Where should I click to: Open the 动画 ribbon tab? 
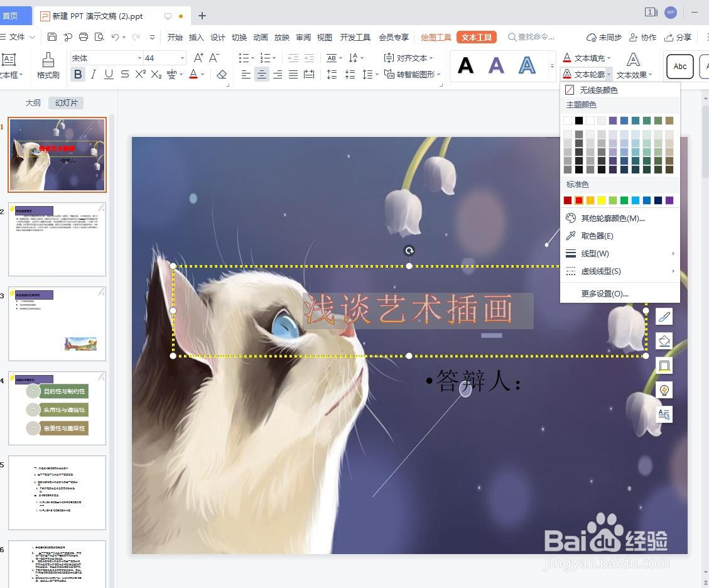click(261, 37)
